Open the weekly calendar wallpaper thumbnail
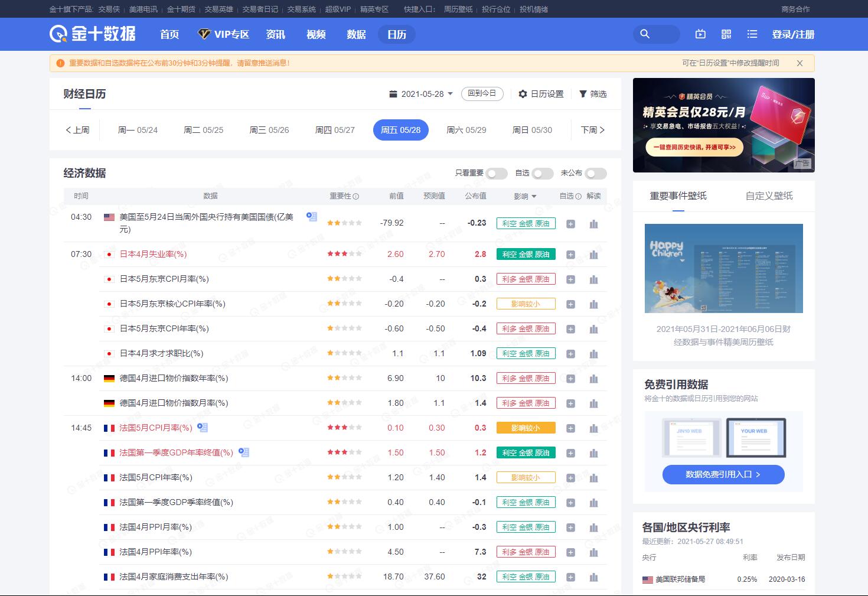The height and width of the screenshot is (596, 868). click(723, 268)
